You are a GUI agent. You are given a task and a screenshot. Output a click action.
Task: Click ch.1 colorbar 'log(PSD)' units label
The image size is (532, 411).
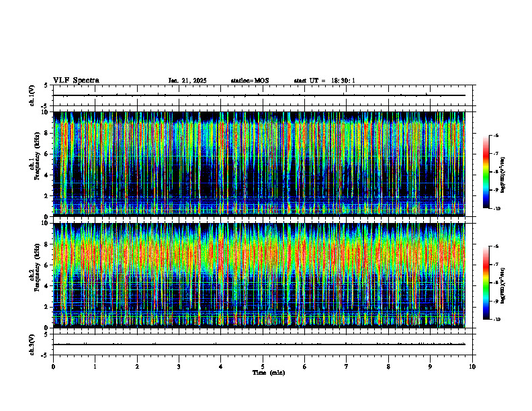[503, 175]
